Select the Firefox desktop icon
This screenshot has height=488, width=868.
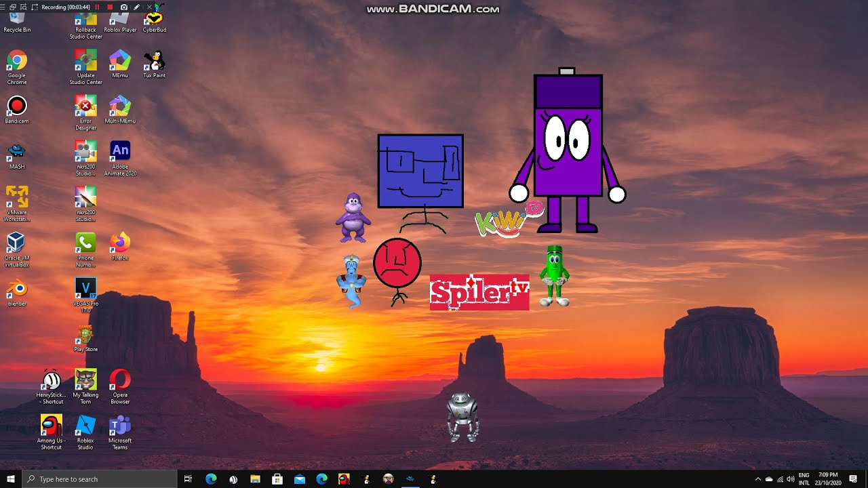[120, 247]
